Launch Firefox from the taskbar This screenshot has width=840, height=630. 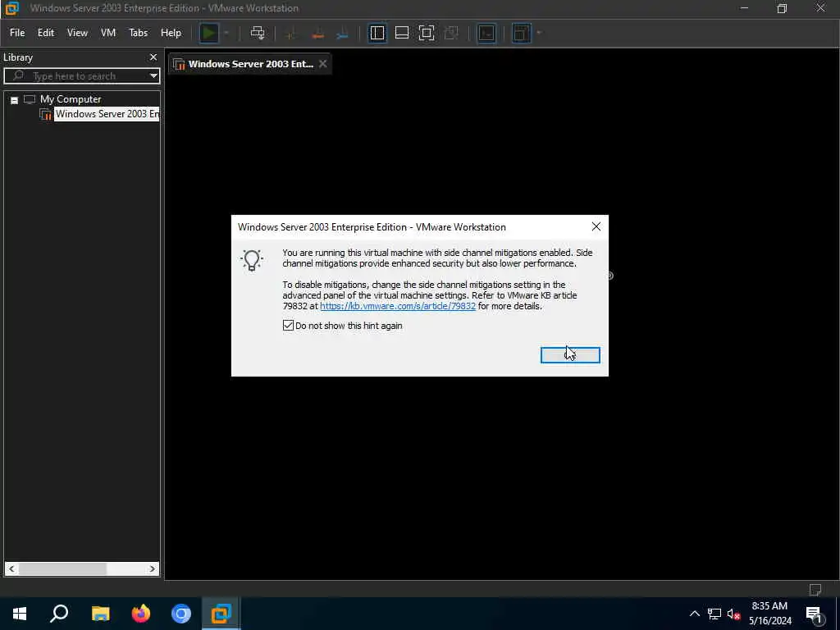(141, 614)
